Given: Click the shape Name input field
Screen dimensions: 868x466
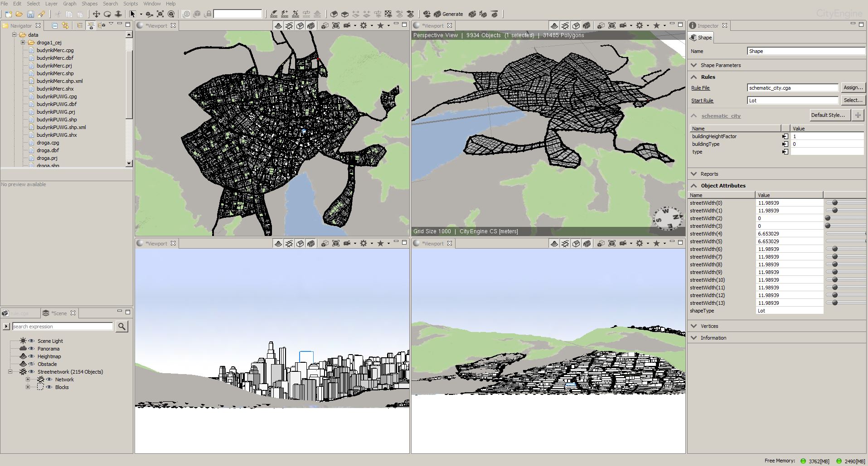Looking at the screenshot, I should click(x=806, y=51).
